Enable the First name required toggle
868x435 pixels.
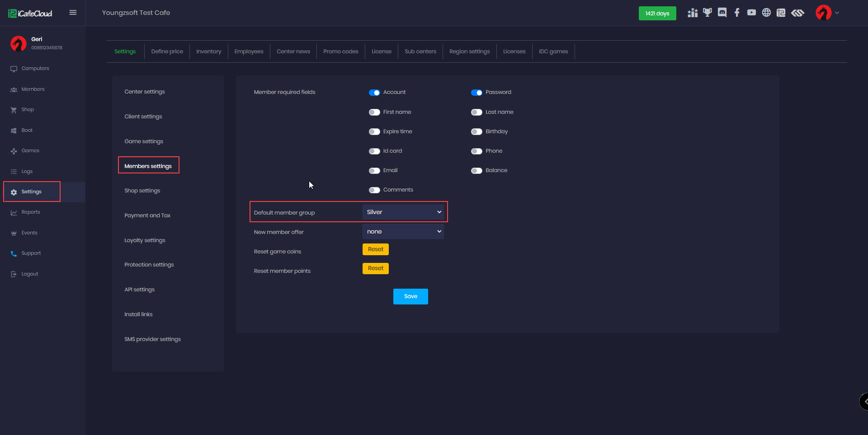coord(374,112)
